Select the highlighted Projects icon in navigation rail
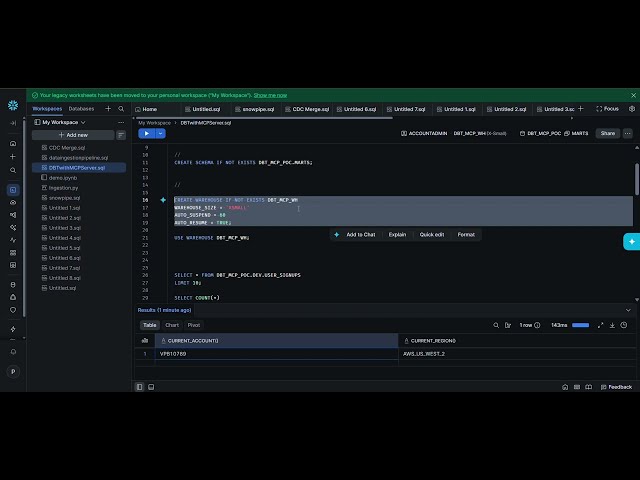640x480 pixels. coord(13,190)
